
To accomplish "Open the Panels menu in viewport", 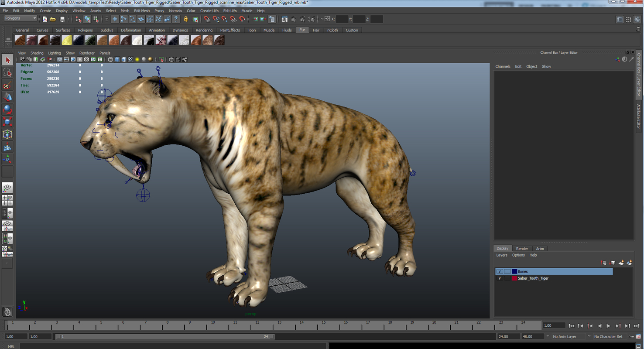I will tap(105, 53).
